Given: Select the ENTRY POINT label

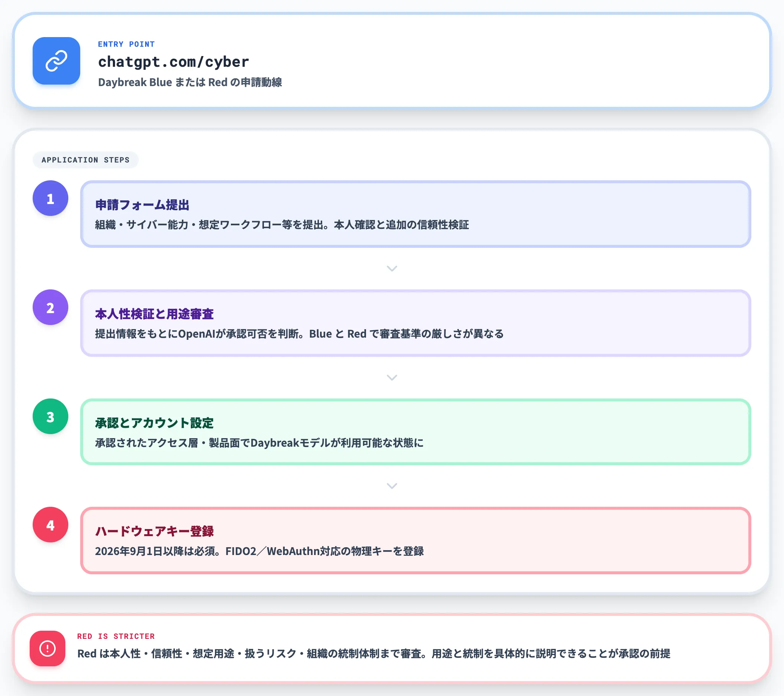Looking at the screenshot, I should click(x=126, y=44).
